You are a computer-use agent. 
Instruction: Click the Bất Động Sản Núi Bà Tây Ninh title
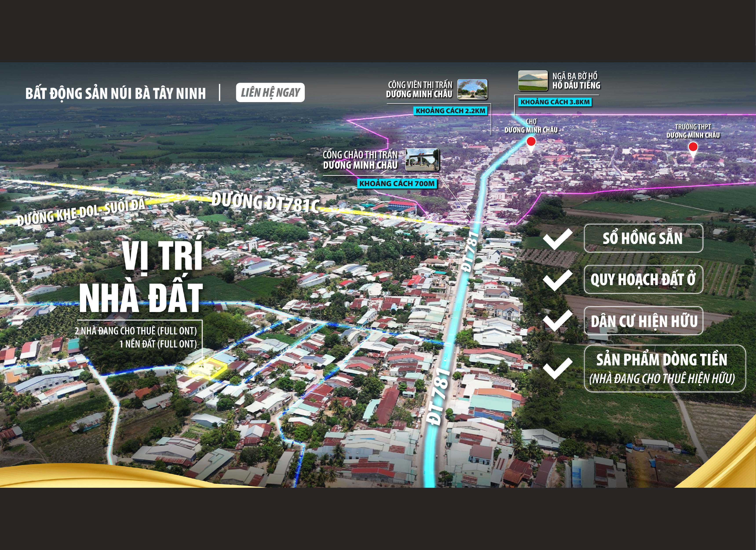tap(115, 94)
